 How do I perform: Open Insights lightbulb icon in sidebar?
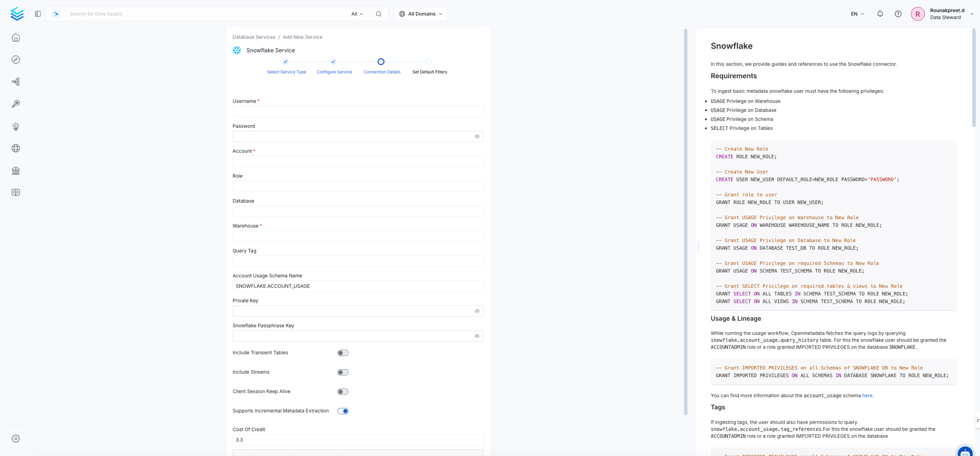pyautogui.click(x=15, y=126)
